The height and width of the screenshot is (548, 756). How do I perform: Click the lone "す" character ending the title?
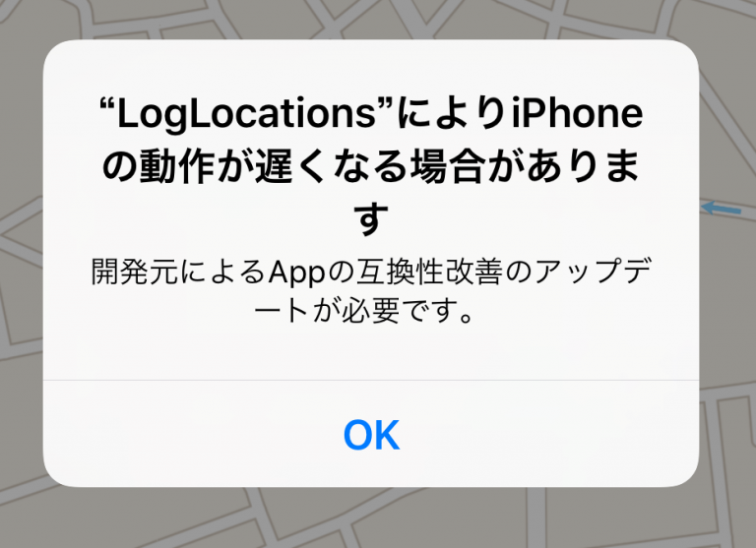[371, 219]
